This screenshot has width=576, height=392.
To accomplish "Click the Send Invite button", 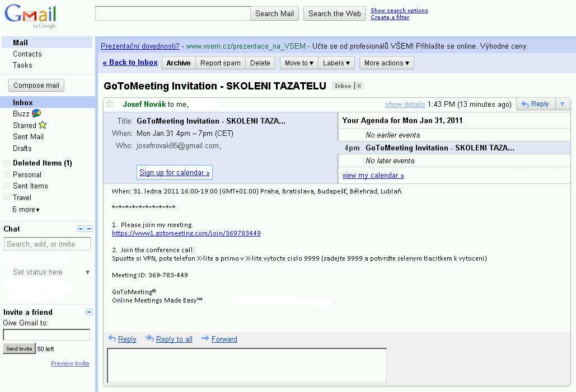I will point(19,349).
